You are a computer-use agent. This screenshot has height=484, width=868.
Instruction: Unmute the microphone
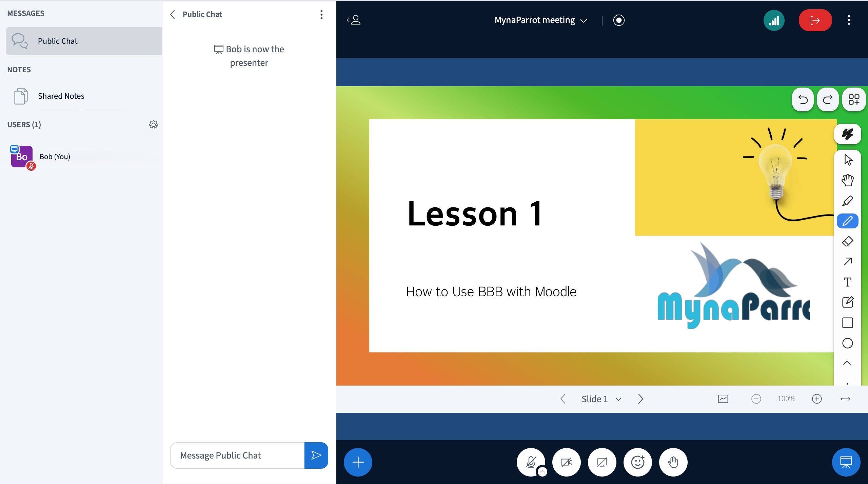click(530, 462)
